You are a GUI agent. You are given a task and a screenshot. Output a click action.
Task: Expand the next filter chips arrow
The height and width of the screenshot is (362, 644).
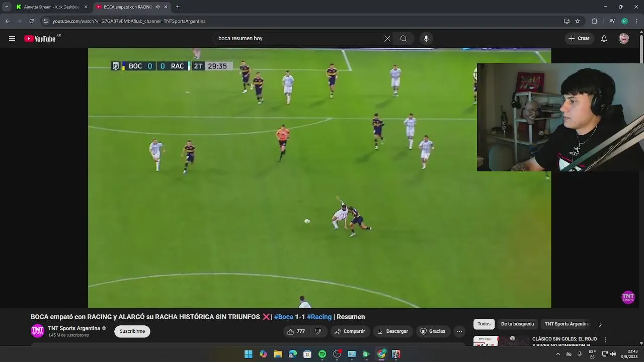(600, 324)
